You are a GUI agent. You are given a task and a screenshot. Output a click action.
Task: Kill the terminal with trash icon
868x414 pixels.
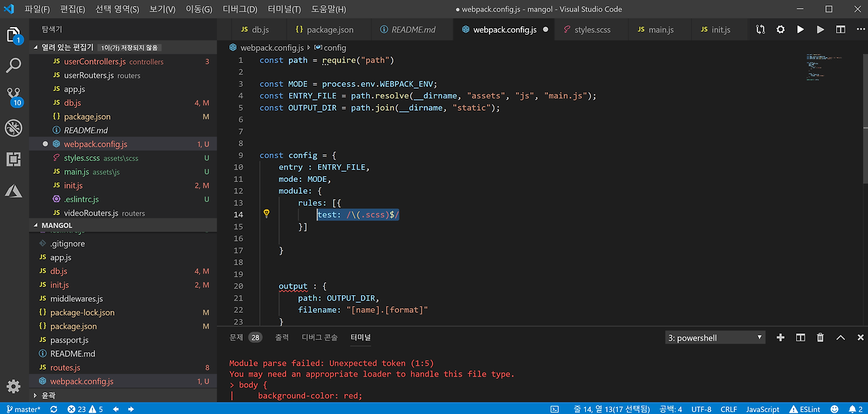pos(820,337)
